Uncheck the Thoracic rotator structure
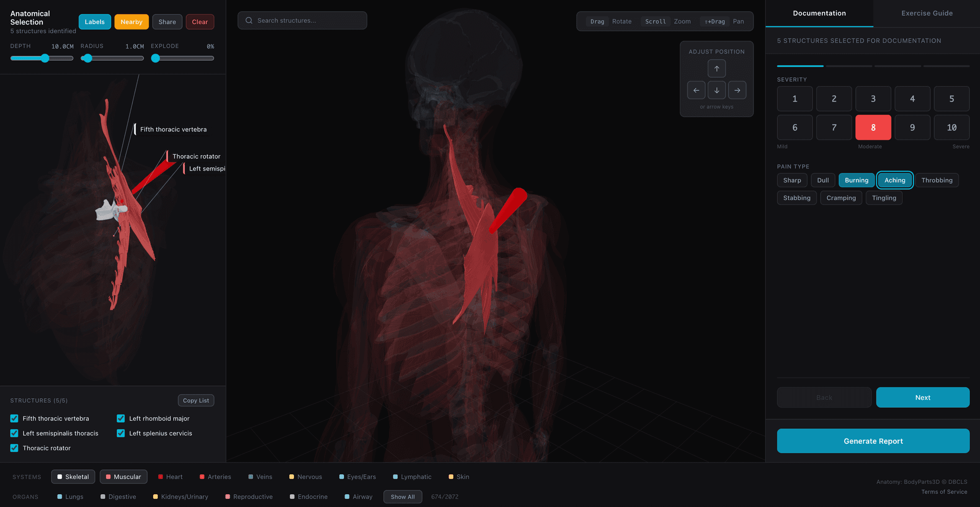Viewport: 980px width, 507px height. (x=14, y=448)
